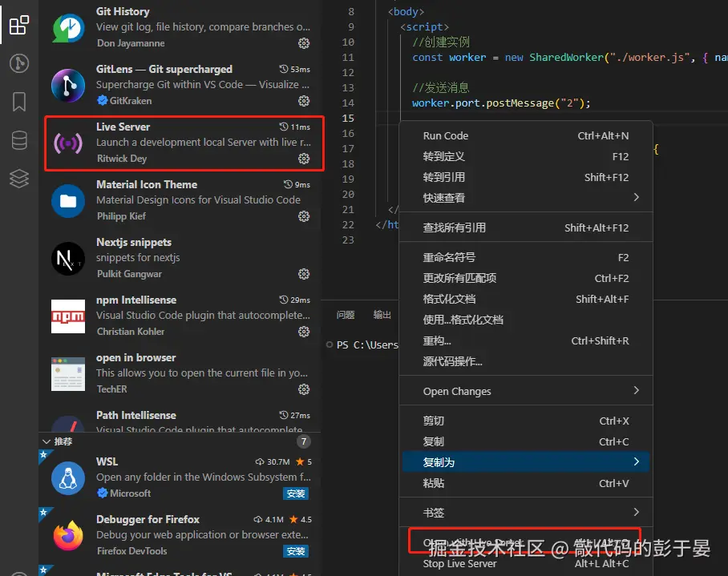Expand the 快速查看 submenu arrow

pos(636,198)
